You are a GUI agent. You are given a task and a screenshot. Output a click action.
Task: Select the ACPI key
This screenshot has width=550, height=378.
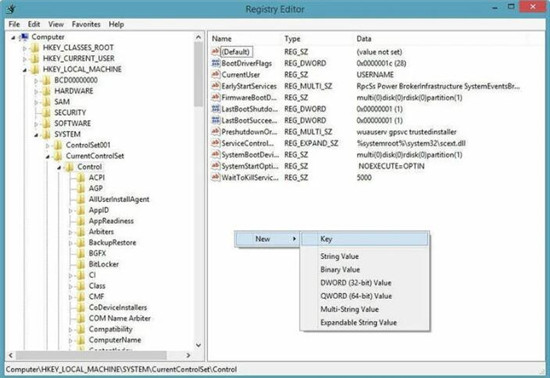(96, 177)
